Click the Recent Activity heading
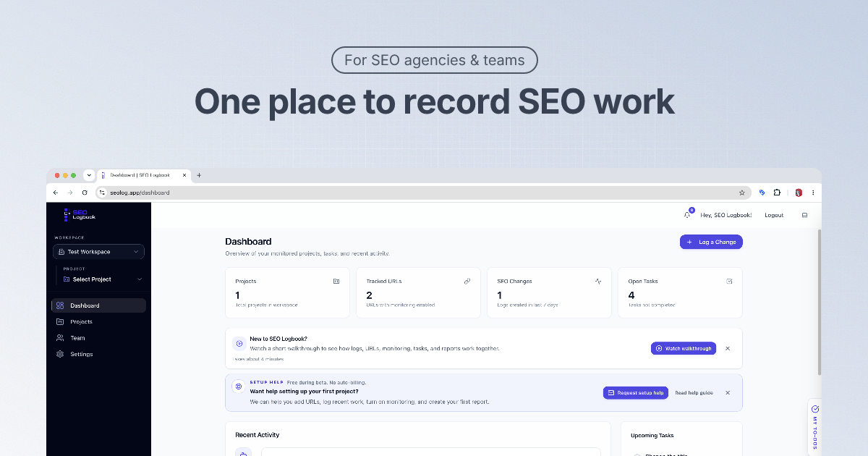This screenshot has height=456, width=868. pyautogui.click(x=258, y=435)
